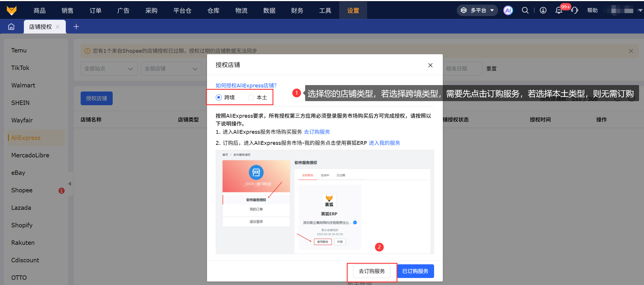Viewport: 644px width, 285px height.
Task: Open the 平台仓 menu
Action: tap(183, 10)
